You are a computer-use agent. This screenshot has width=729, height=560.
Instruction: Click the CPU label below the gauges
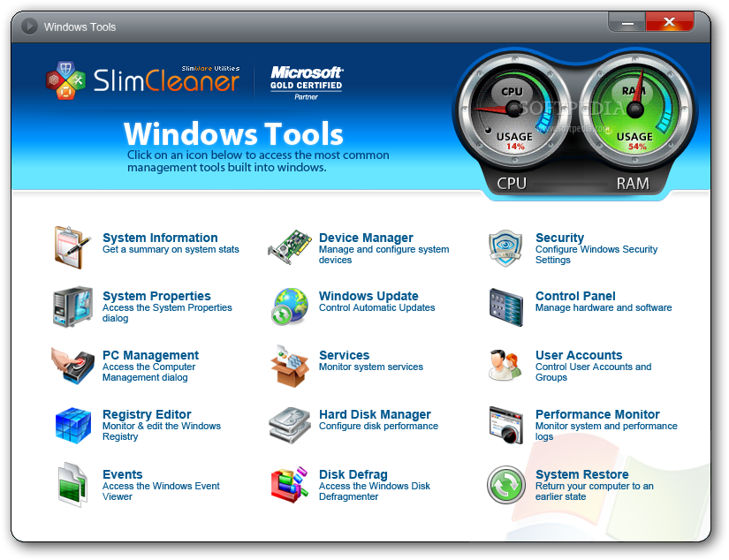click(512, 184)
